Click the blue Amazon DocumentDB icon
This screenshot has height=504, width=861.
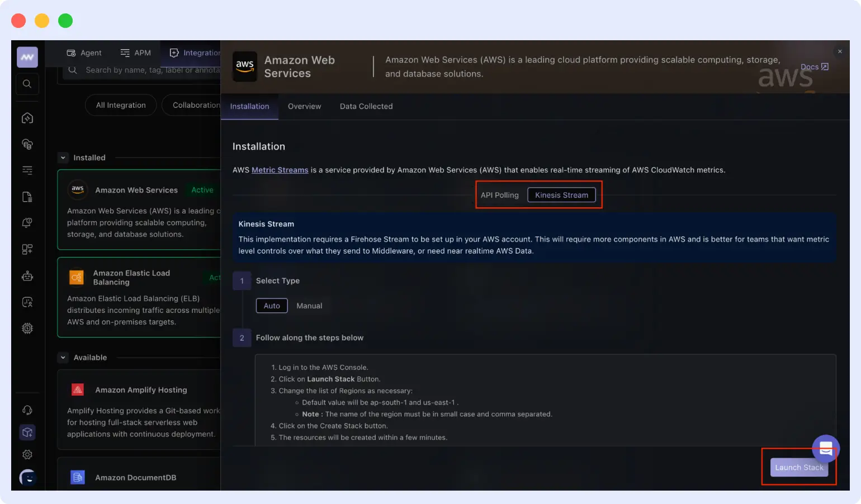pos(78,477)
